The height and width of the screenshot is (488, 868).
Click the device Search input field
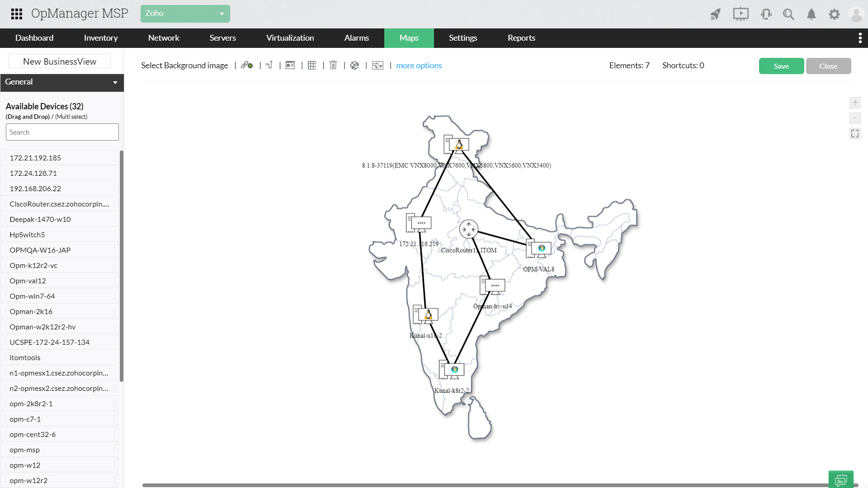pyautogui.click(x=62, y=132)
